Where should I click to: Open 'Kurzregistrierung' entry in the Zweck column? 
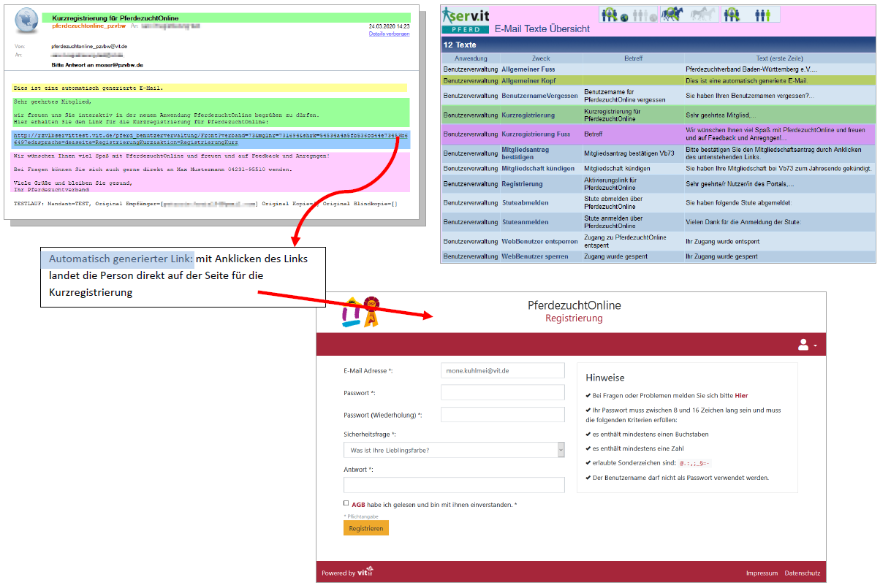click(x=528, y=115)
